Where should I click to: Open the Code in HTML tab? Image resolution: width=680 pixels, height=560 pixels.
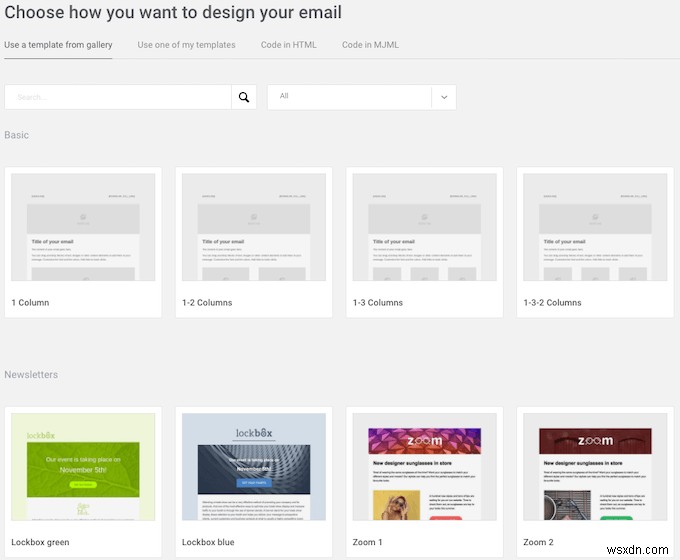[x=288, y=45]
